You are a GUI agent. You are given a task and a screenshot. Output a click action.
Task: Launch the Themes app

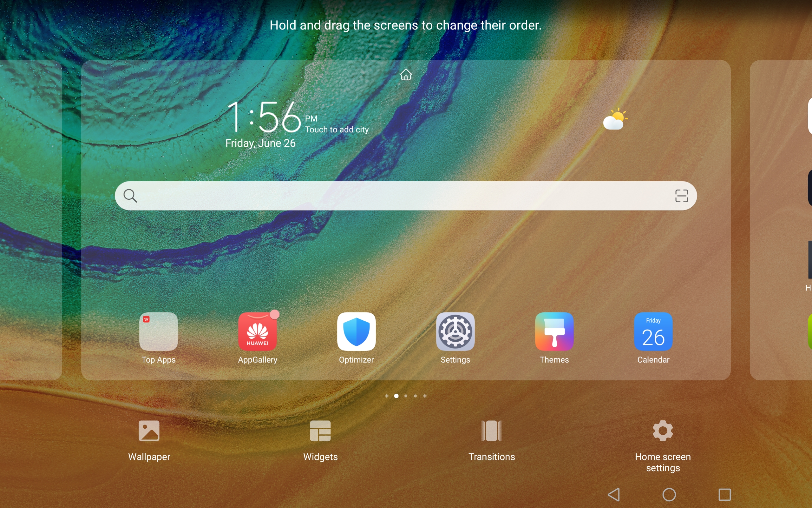coord(554,331)
